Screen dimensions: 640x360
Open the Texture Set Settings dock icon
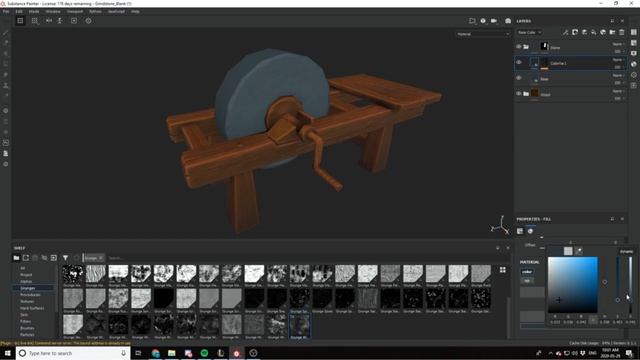633,43
